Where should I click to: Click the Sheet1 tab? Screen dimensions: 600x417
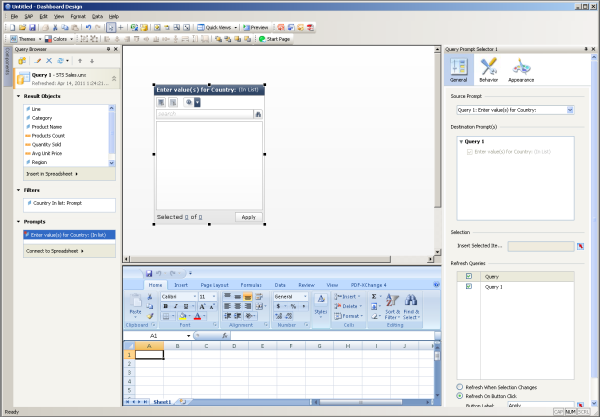coord(162,402)
